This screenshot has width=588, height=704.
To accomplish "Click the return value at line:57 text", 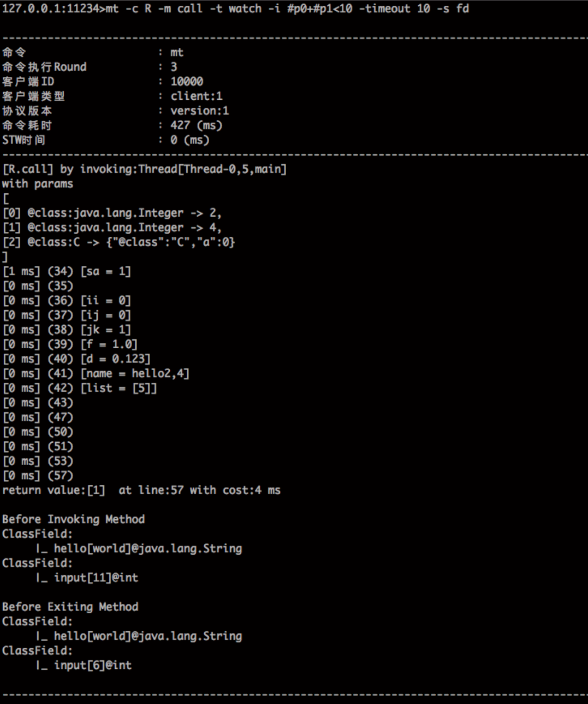I will tap(141, 490).
